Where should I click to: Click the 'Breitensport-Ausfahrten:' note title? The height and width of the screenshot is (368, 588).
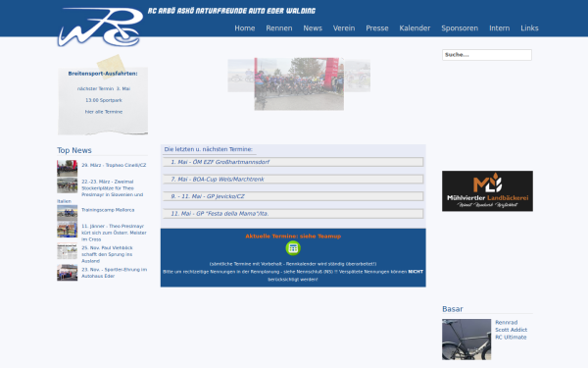click(103, 74)
